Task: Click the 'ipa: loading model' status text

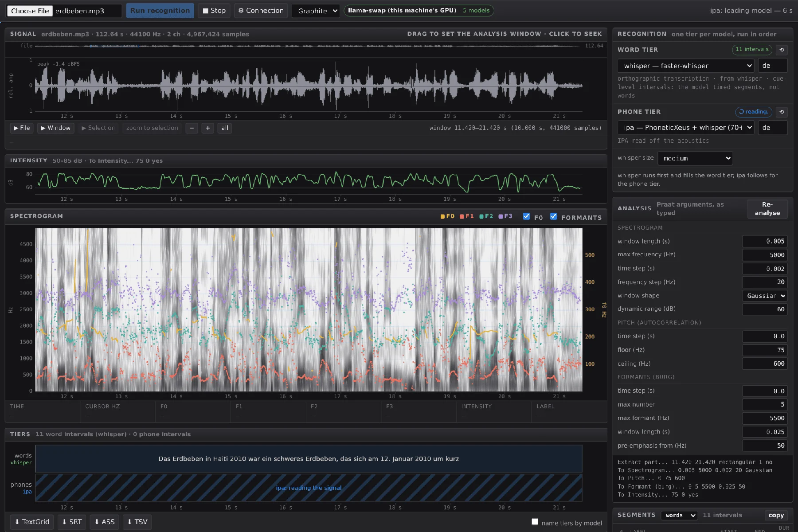Action: [x=751, y=11]
